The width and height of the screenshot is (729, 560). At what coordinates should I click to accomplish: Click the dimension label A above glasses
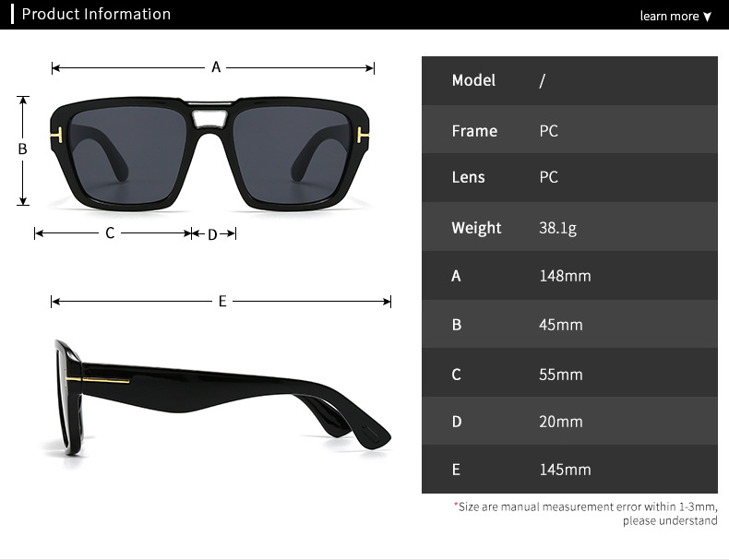(216, 67)
